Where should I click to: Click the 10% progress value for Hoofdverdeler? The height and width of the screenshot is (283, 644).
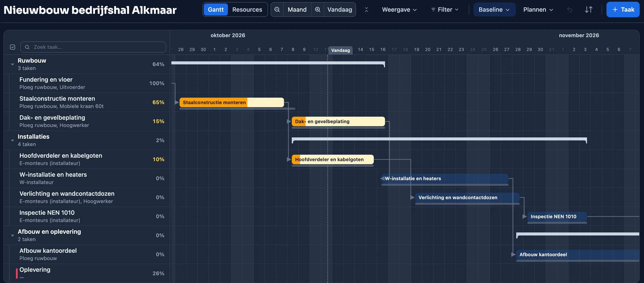158,159
